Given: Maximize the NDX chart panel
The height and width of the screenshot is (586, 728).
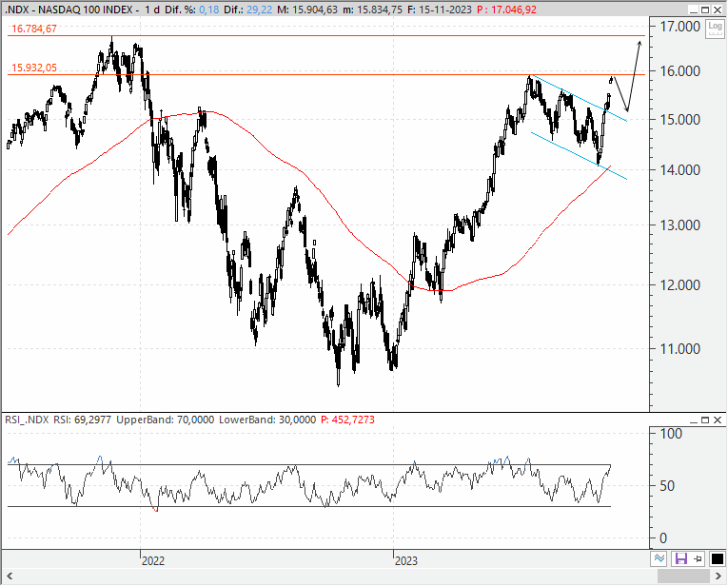Looking at the screenshot, I should tap(705, 10).
